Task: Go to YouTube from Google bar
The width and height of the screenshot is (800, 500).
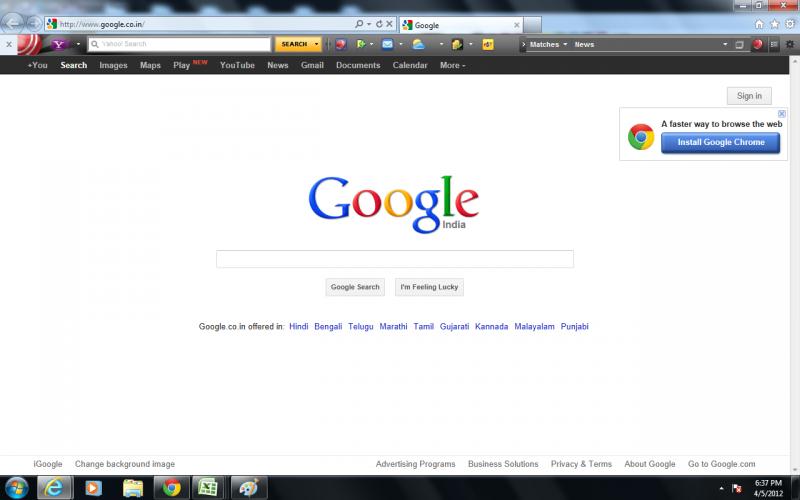Action: (237, 65)
